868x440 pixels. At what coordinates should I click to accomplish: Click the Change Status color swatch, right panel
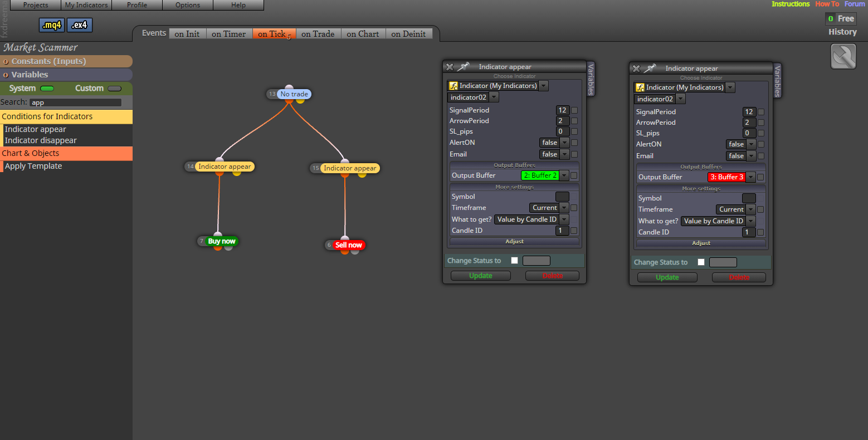pyautogui.click(x=723, y=262)
